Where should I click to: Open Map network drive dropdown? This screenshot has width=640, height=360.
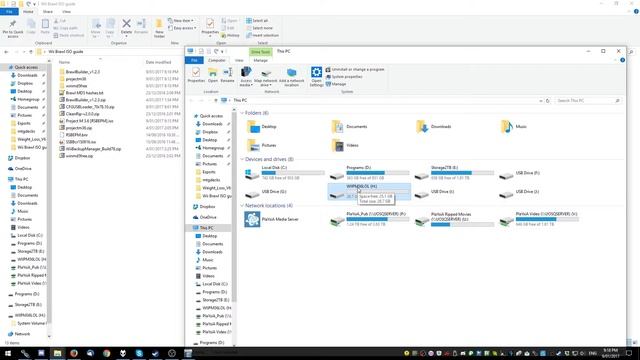pyautogui.click(x=266, y=78)
